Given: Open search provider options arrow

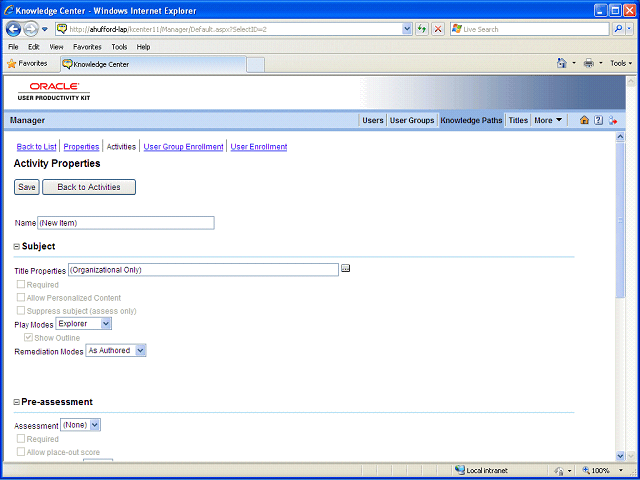Looking at the screenshot, I should (629, 29).
